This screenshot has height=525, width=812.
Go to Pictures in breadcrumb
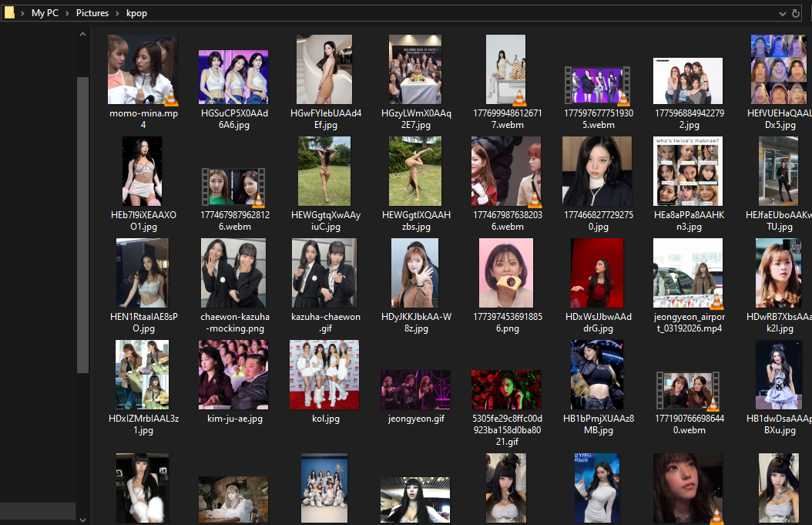(x=92, y=13)
